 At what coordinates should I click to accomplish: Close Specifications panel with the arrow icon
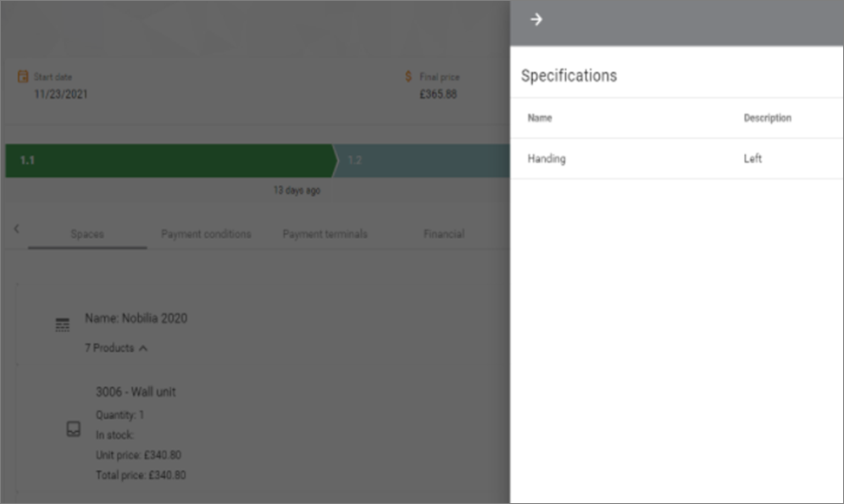(536, 19)
